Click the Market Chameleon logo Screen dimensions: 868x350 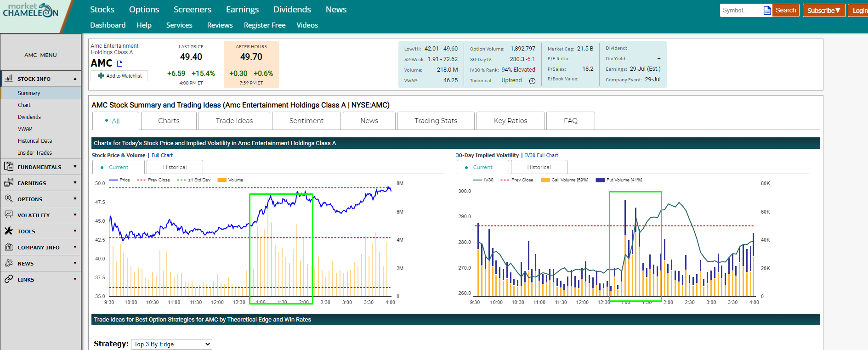[31, 10]
